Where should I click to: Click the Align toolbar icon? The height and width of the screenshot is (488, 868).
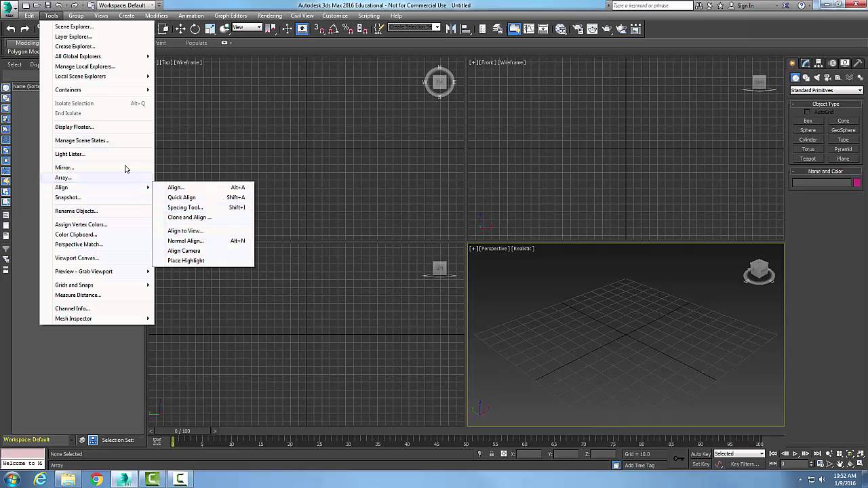click(x=467, y=28)
